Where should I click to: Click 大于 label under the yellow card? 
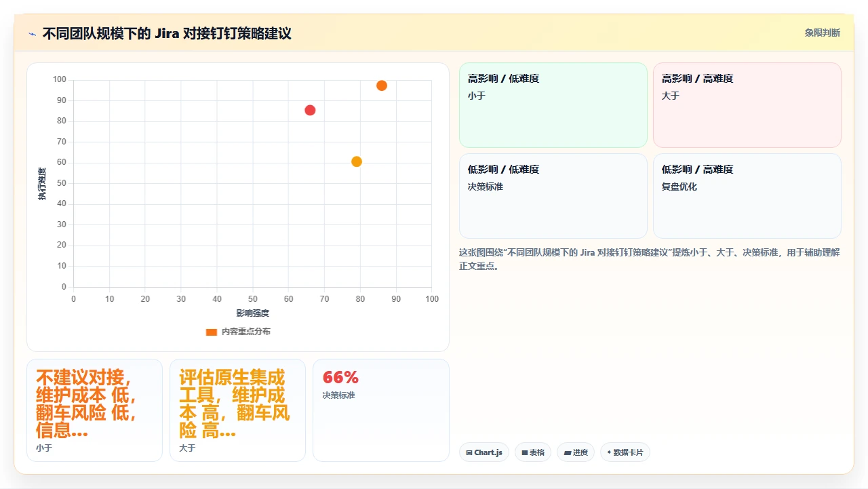tap(187, 448)
